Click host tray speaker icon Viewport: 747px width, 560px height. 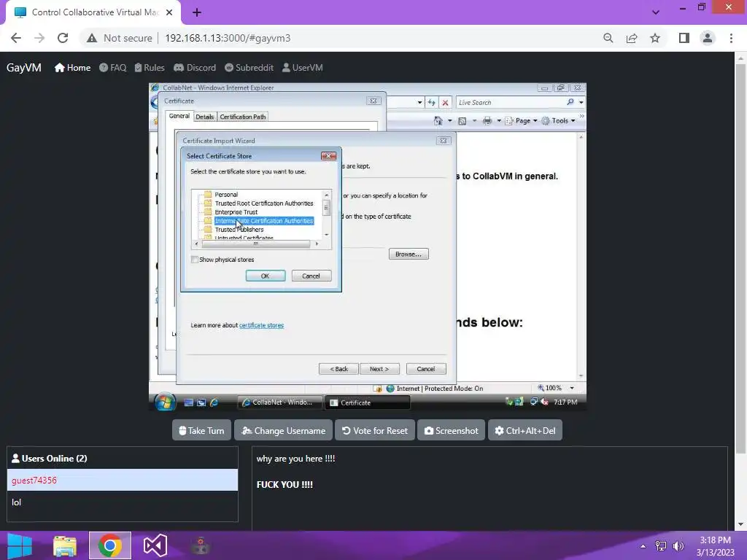(678, 546)
